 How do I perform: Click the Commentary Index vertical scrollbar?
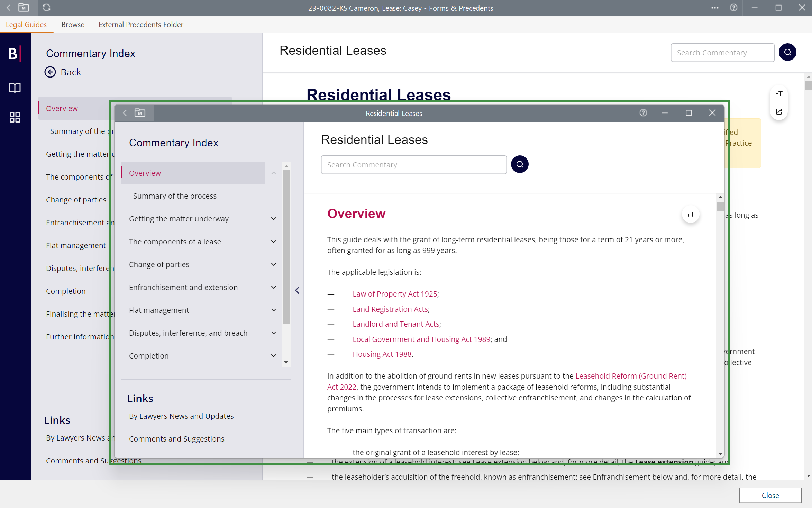pos(286,246)
